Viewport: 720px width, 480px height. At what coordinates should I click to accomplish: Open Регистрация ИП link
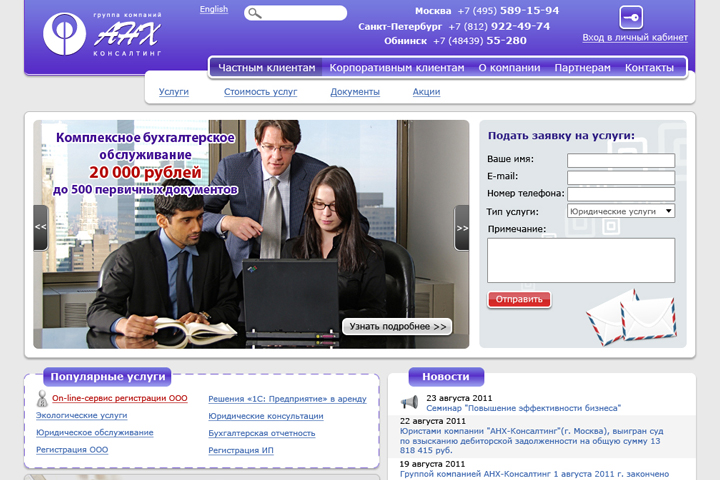241,450
